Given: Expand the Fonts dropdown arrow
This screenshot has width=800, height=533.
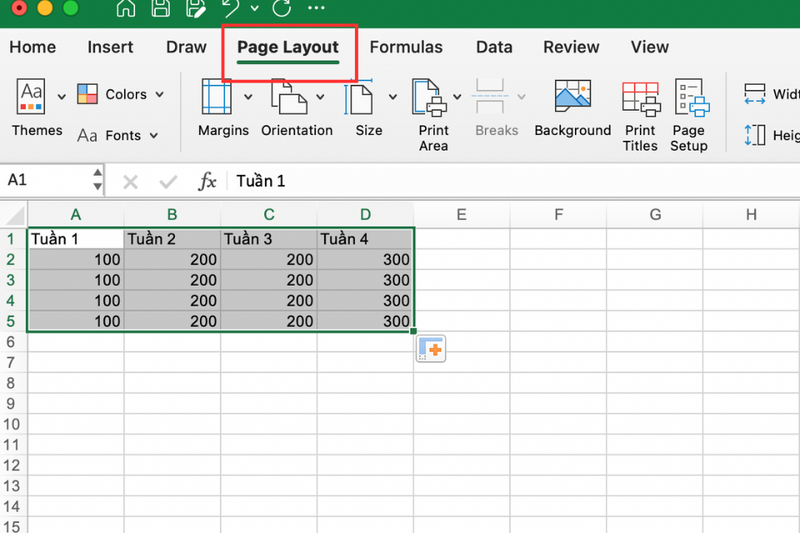Looking at the screenshot, I should (x=154, y=136).
